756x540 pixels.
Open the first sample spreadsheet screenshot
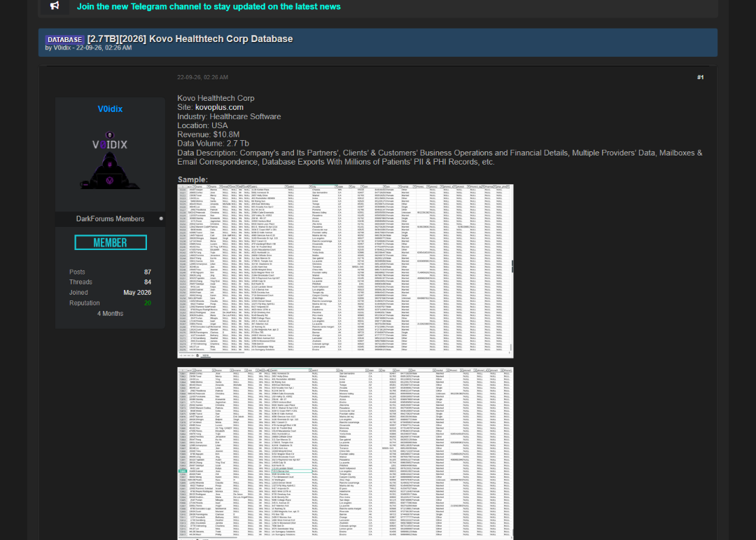(x=345, y=271)
